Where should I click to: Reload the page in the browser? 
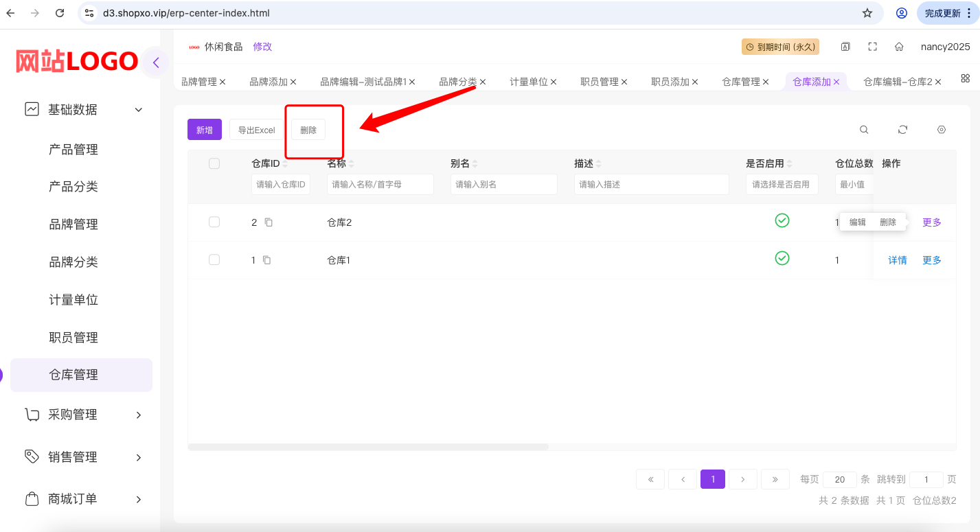pyautogui.click(x=60, y=13)
